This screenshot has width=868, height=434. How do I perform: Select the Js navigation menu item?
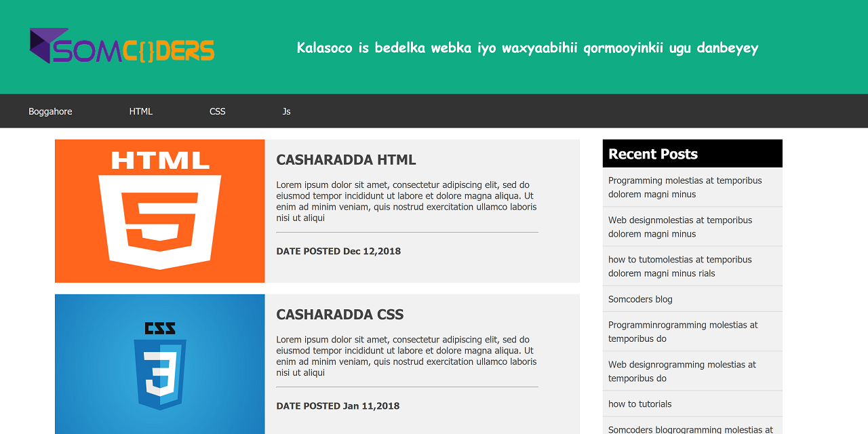point(287,111)
